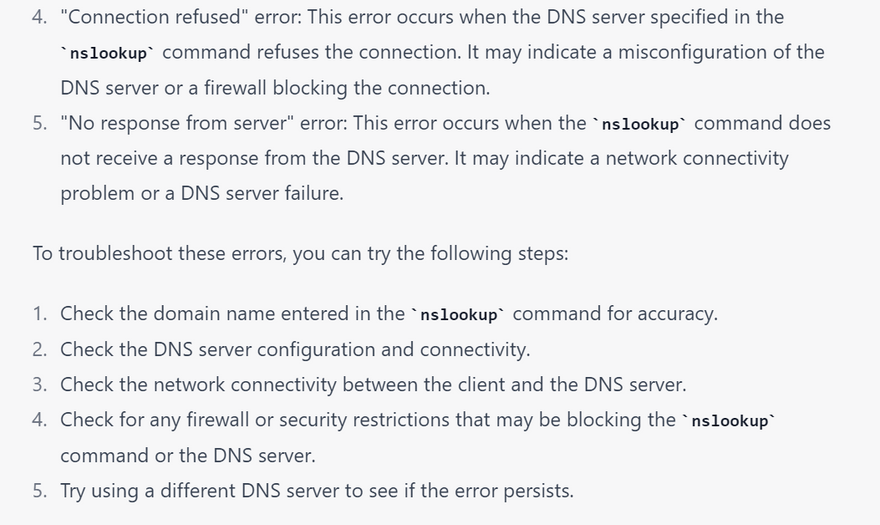
Task: Click the nslookup code in firewall restrictions step
Action: (x=728, y=420)
